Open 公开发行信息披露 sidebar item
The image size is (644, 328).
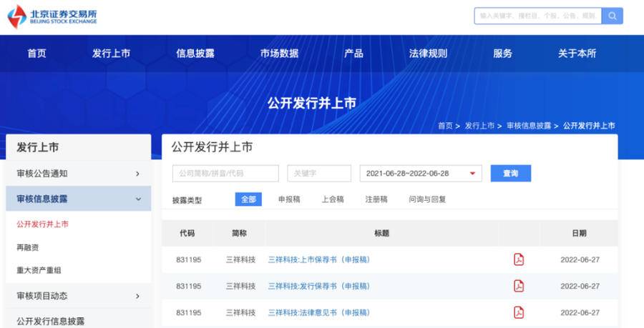coord(51,321)
